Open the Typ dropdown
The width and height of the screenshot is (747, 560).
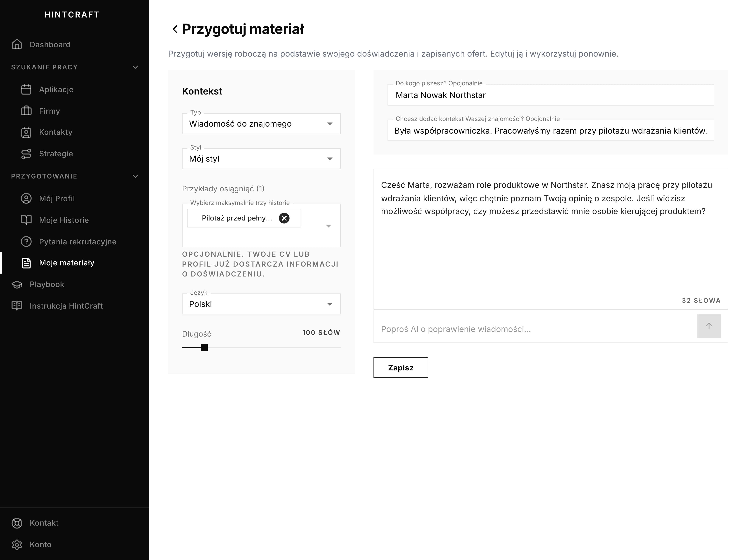pos(261,124)
